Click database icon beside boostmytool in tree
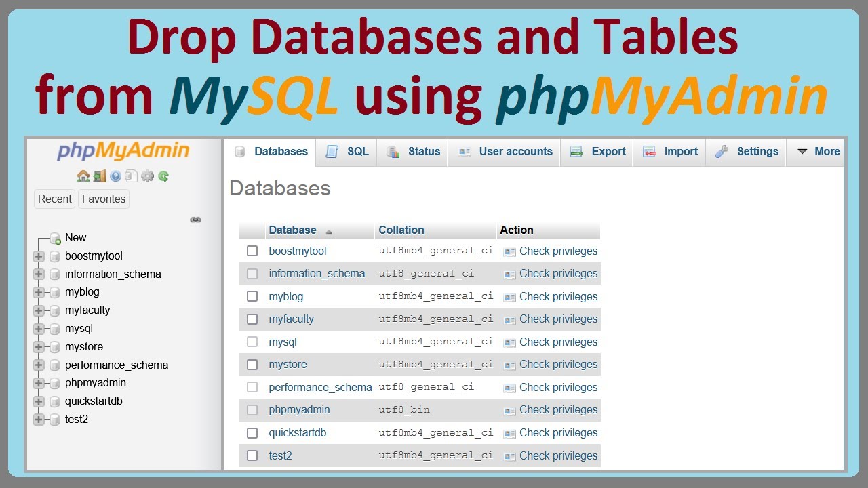 (55, 256)
